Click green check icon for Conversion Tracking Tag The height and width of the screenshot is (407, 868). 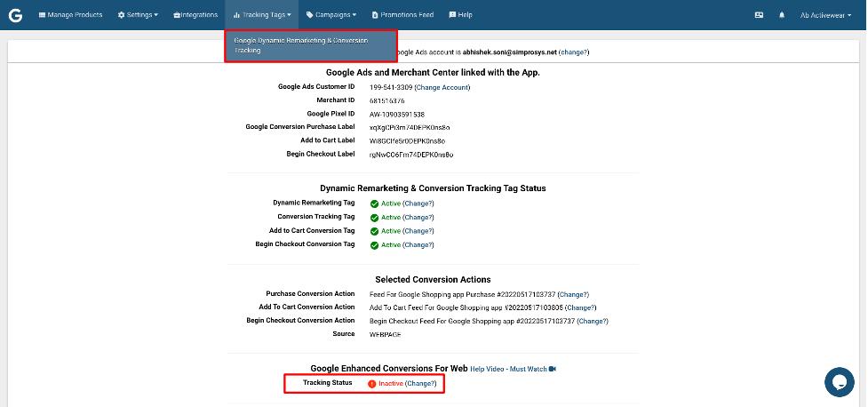click(374, 218)
